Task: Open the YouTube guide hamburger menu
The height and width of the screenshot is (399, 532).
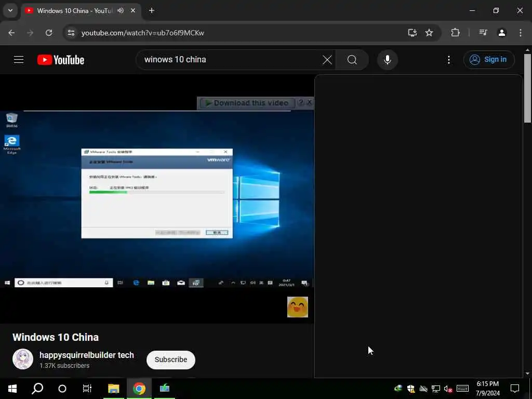Action: click(19, 60)
